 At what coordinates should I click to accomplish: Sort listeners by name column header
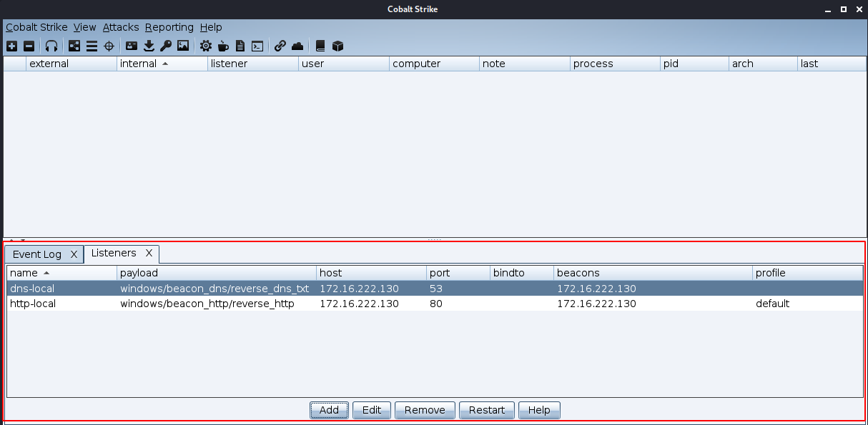coord(61,273)
